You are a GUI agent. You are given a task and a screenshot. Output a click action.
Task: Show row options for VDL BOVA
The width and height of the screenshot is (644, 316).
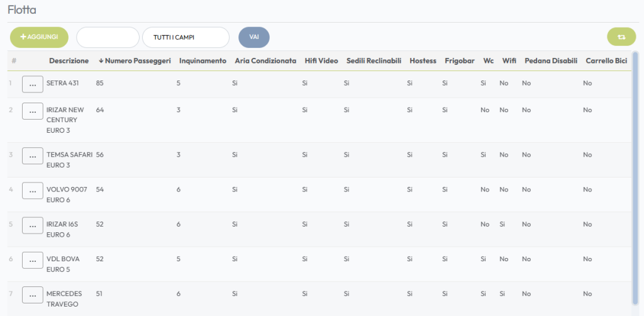point(33,260)
